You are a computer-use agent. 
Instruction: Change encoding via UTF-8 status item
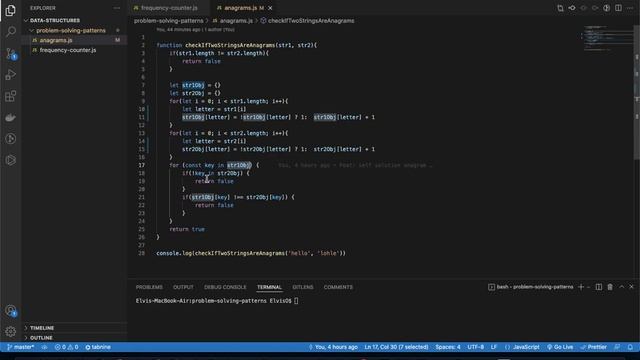(x=476, y=347)
